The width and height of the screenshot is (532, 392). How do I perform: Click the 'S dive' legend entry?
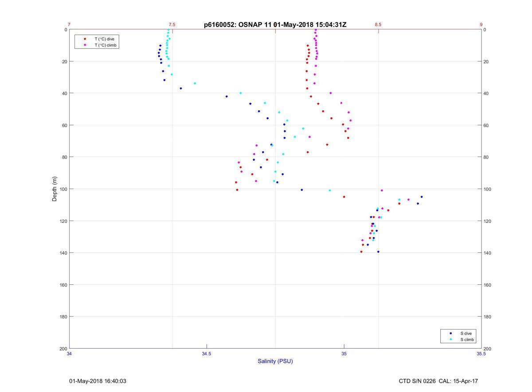(466, 333)
